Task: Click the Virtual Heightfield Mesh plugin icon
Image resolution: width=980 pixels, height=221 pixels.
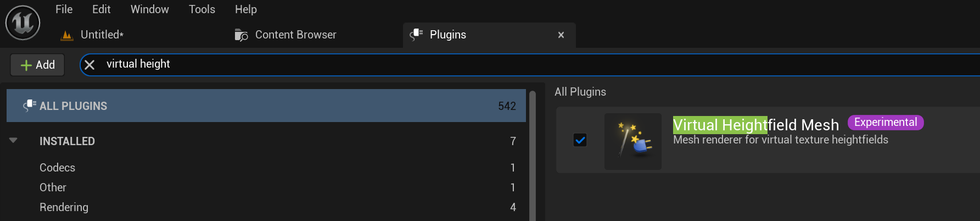Action: click(632, 141)
